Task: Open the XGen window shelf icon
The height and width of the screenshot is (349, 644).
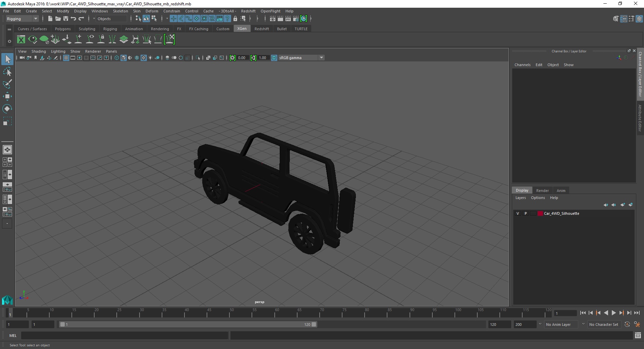Action: (21, 40)
